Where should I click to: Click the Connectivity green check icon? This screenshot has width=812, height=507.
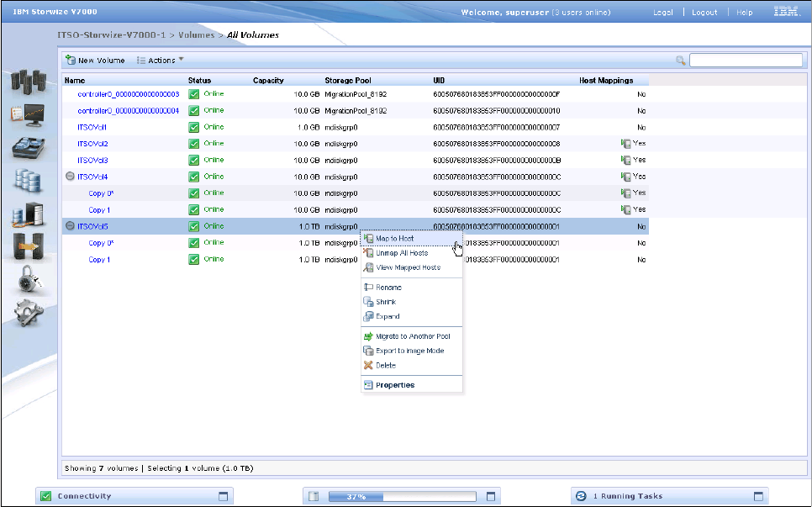pos(47,496)
